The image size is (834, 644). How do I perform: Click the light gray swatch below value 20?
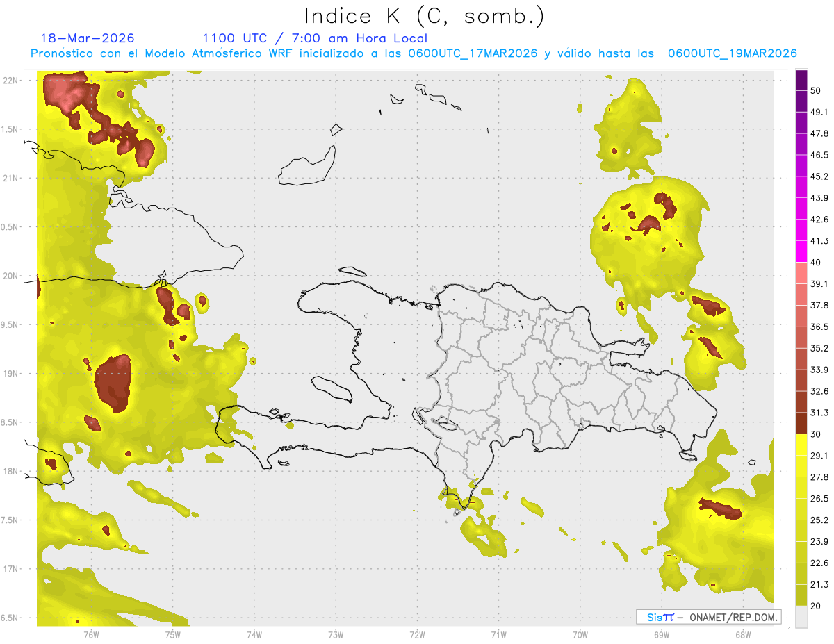coord(802,616)
